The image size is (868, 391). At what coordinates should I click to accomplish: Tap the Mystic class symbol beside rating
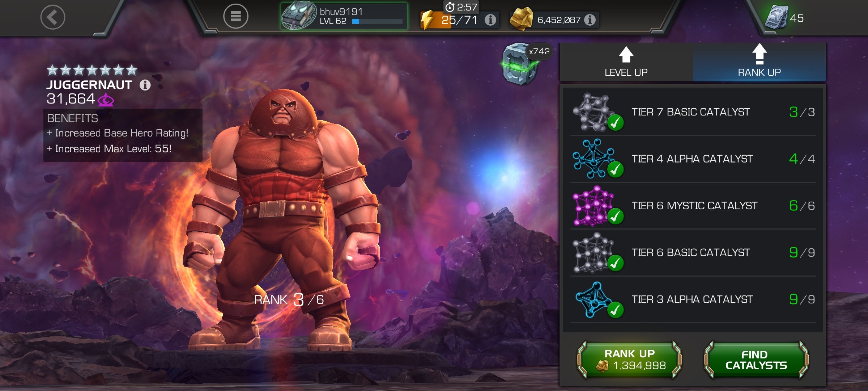(x=106, y=100)
